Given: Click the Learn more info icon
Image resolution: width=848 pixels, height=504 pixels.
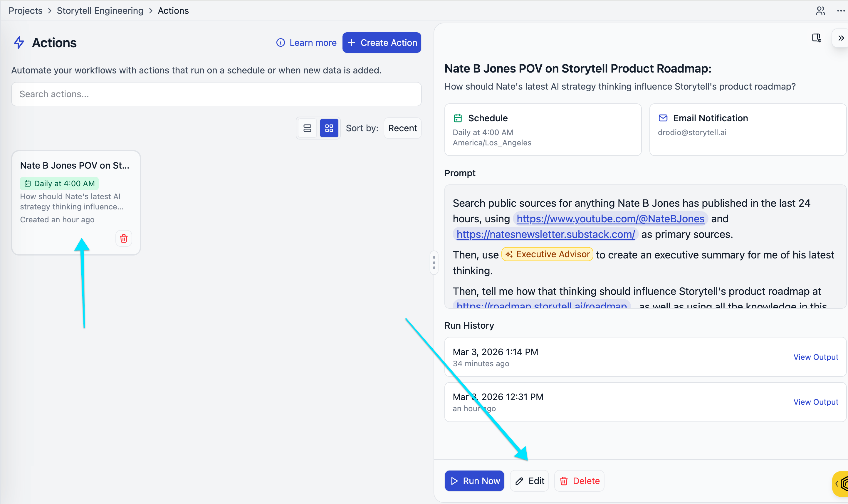Looking at the screenshot, I should 281,43.
